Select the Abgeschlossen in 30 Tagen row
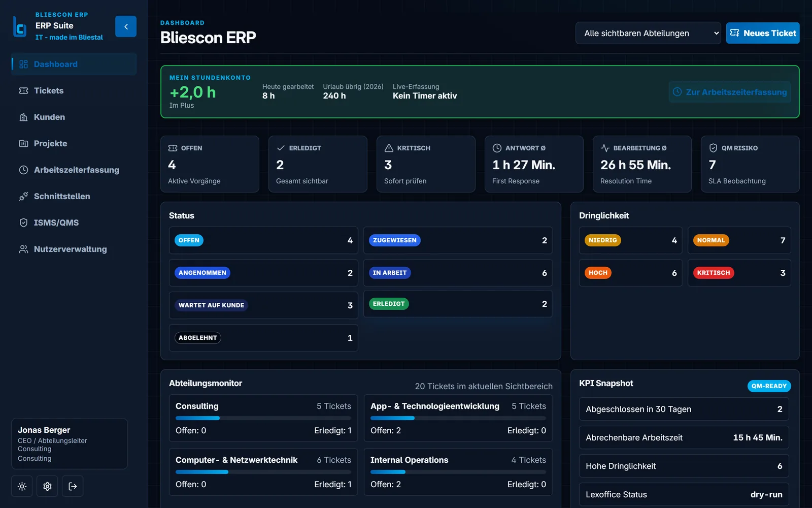The width and height of the screenshot is (812, 508). point(684,409)
